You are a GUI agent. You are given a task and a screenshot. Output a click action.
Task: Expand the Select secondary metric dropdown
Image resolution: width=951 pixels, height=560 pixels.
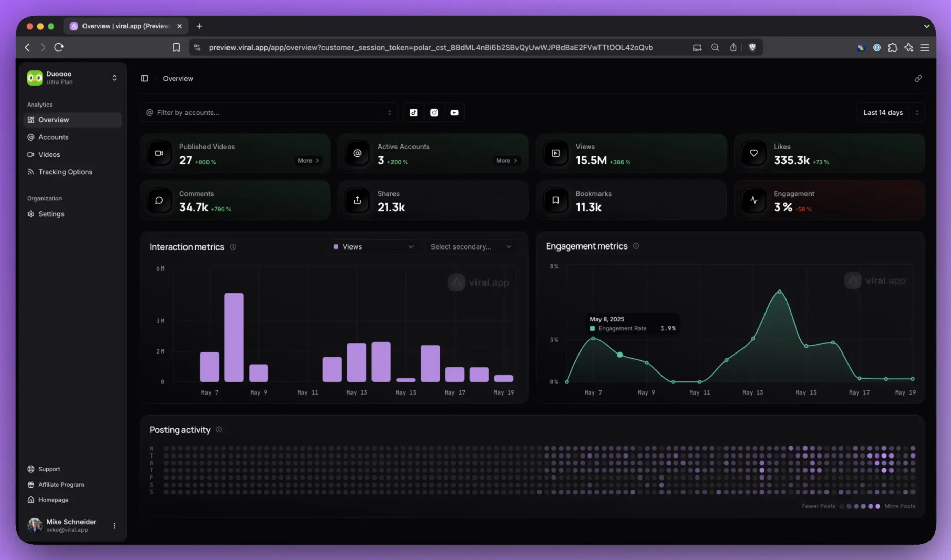coord(470,247)
